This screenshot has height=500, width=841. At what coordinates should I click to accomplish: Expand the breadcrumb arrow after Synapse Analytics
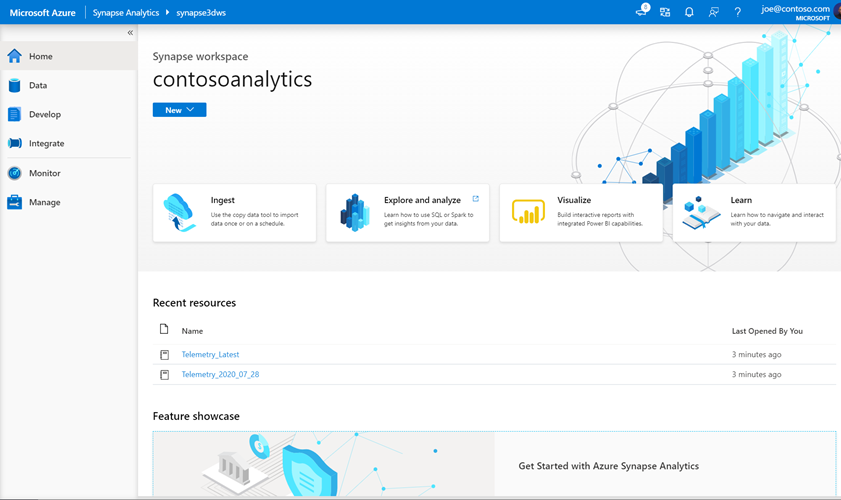[167, 12]
